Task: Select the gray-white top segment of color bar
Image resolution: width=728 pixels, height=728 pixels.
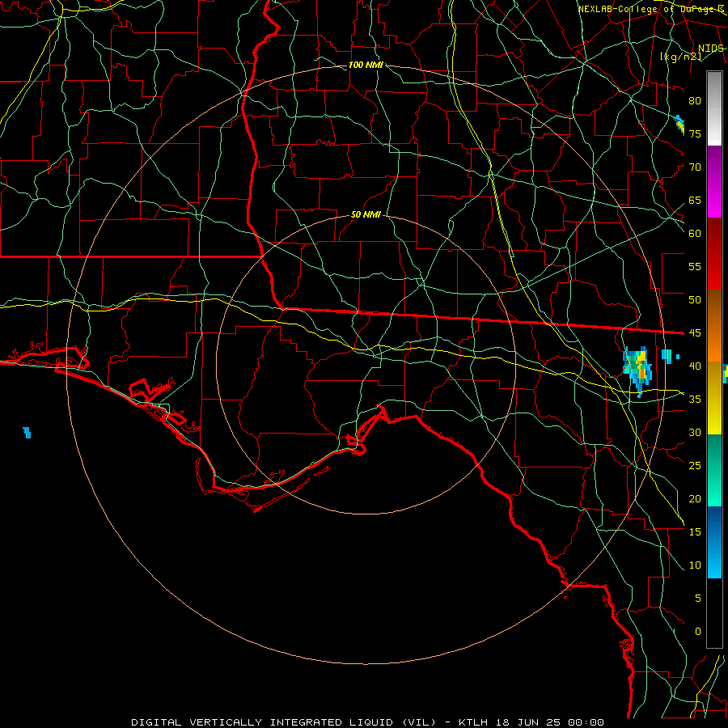Action: pos(714,109)
